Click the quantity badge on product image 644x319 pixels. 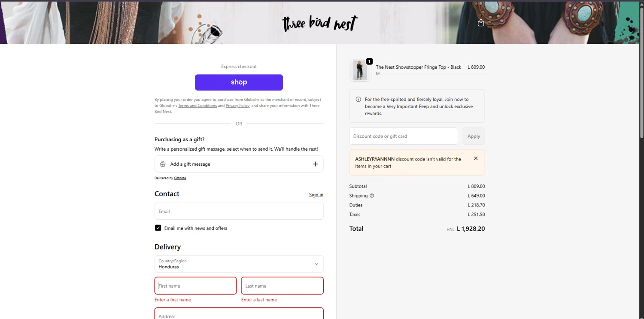(369, 61)
